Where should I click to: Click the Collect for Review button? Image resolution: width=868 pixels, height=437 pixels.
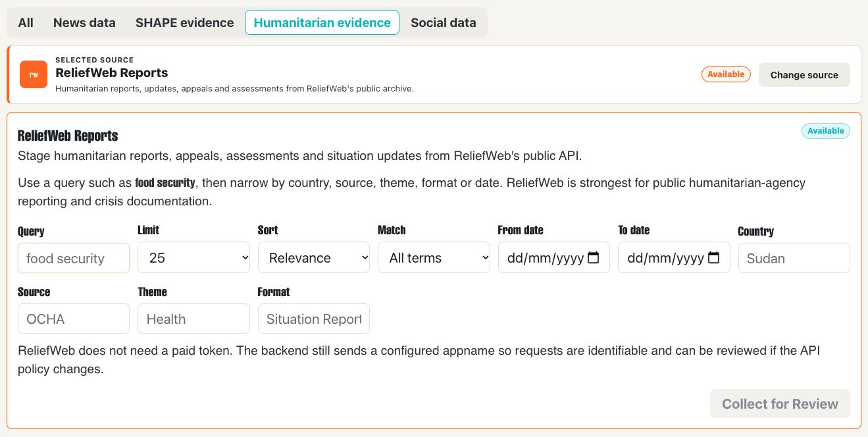click(x=780, y=403)
